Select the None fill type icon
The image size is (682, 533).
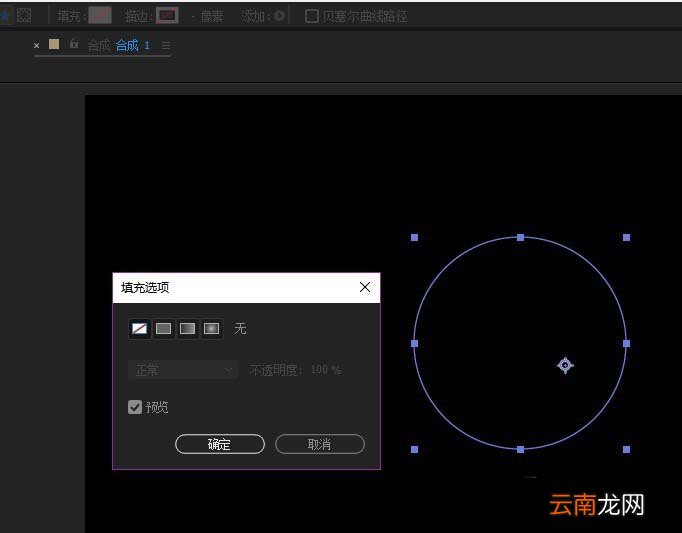(x=139, y=329)
